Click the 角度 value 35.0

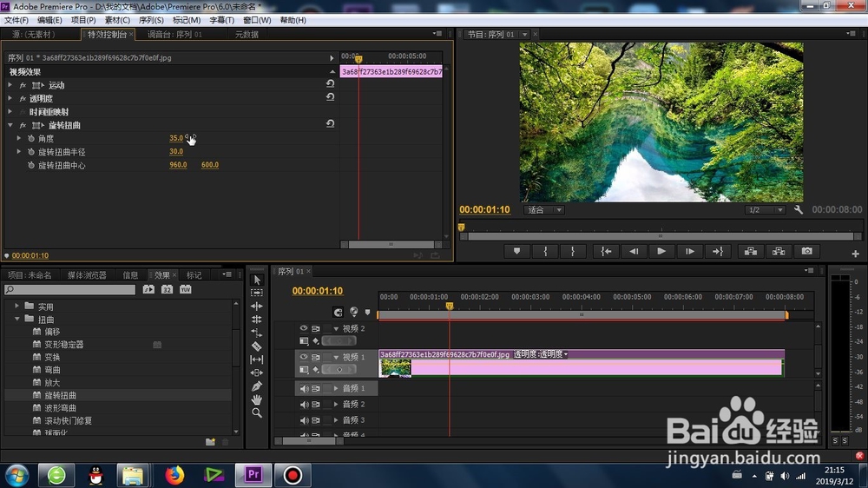point(176,138)
